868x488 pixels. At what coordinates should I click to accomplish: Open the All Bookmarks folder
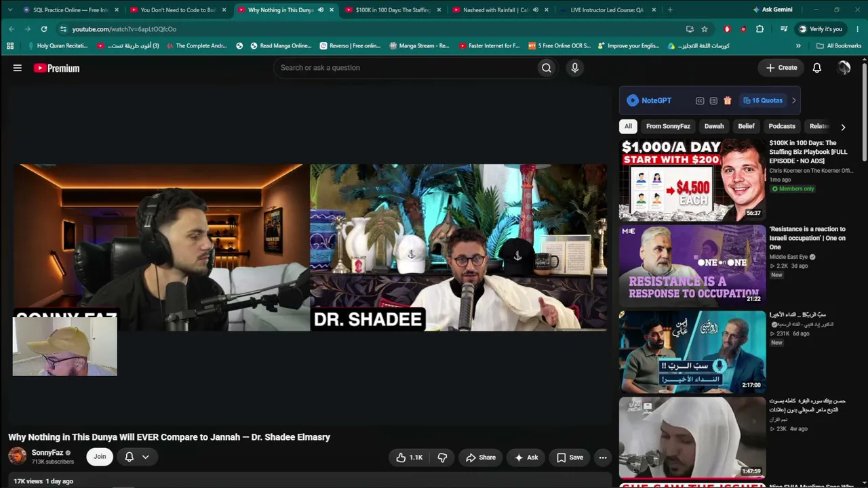pos(839,46)
